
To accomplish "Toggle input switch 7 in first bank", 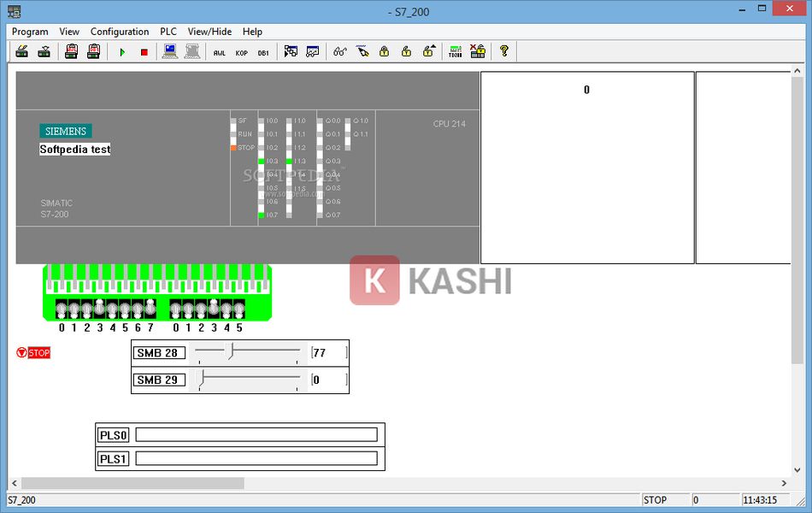I will click(x=150, y=309).
